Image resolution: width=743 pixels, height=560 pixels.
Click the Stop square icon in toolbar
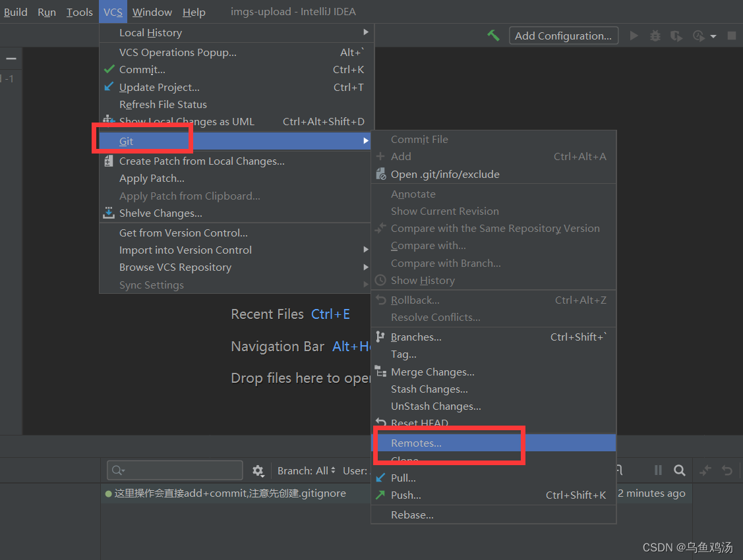pos(732,36)
